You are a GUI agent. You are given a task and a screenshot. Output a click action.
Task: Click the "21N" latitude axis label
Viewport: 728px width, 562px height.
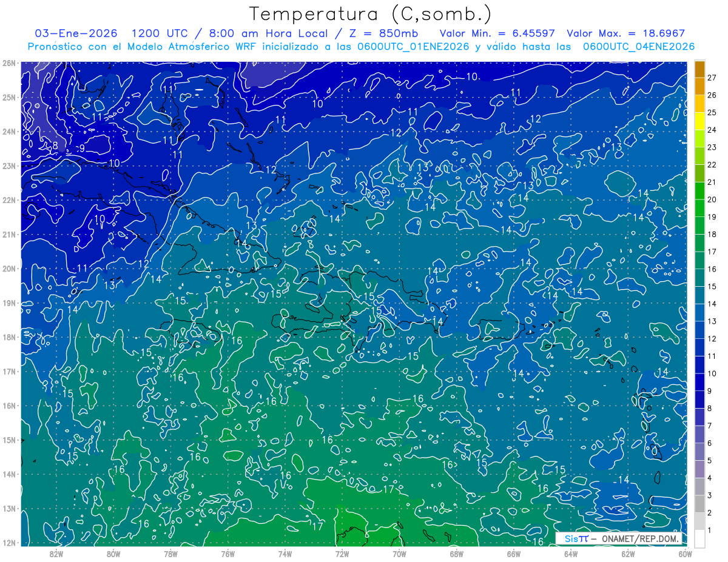tap(8, 234)
